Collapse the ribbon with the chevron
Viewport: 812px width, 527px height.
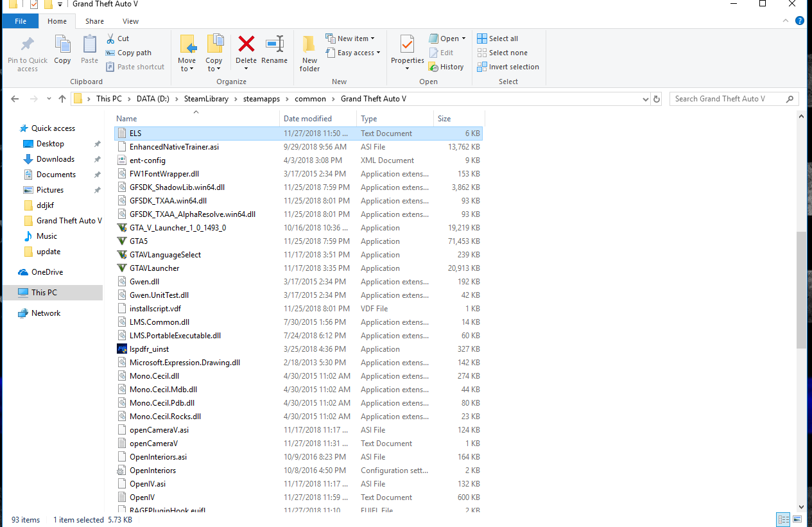coord(786,21)
